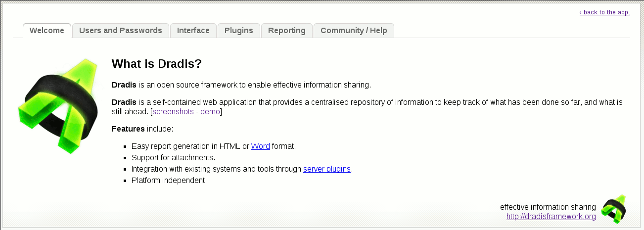The height and width of the screenshot is (230, 644).
Task: Click the 'back to the app' link
Action: (x=604, y=12)
